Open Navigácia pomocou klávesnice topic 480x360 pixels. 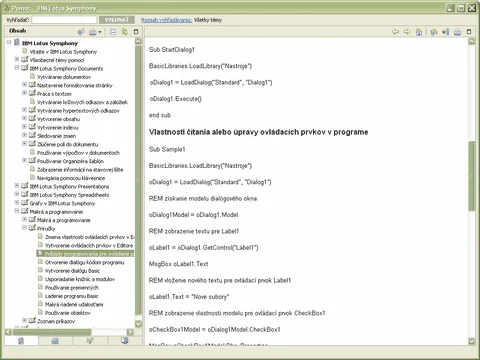(x=71, y=178)
